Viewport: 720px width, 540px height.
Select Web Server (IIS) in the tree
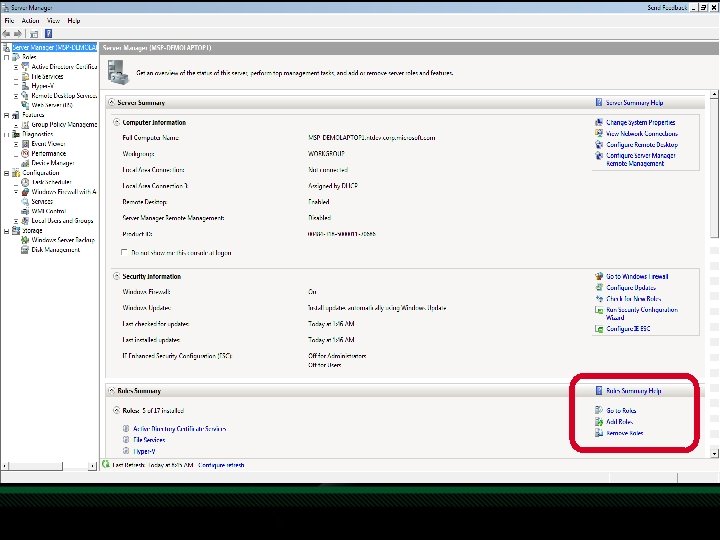(x=52, y=105)
